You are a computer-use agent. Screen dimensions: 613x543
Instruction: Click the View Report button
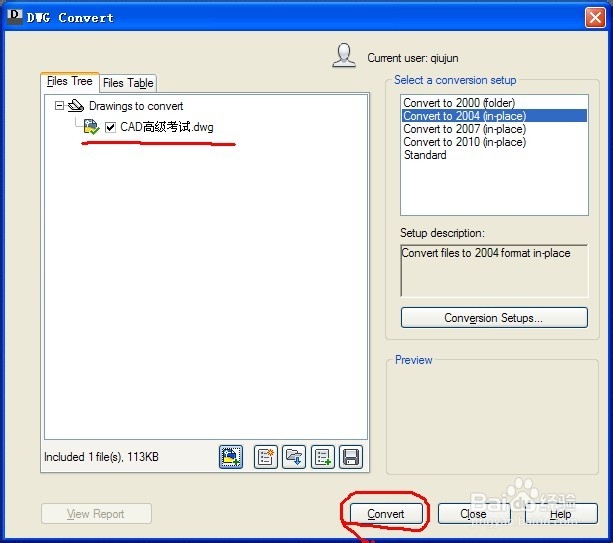[x=96, y=514]
